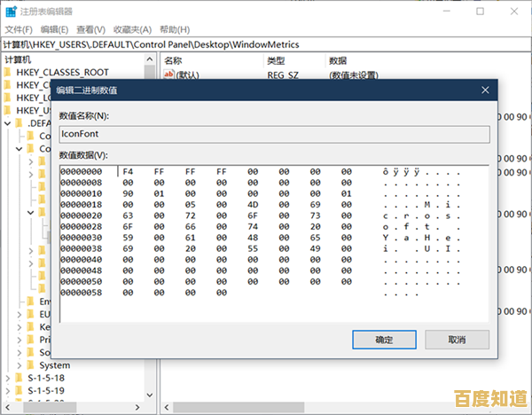Screen dimensions: 532x415
Task: Open the 收藏夹(A) menu
Action: 135,28
